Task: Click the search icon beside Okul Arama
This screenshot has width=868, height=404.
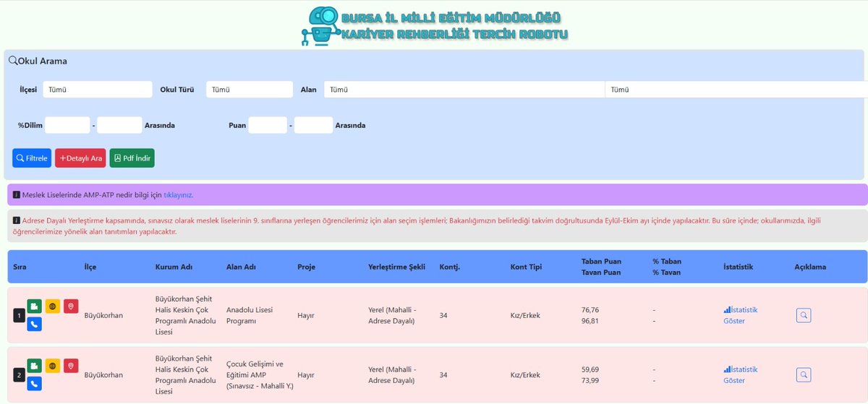Action: (x=13, y=61)
